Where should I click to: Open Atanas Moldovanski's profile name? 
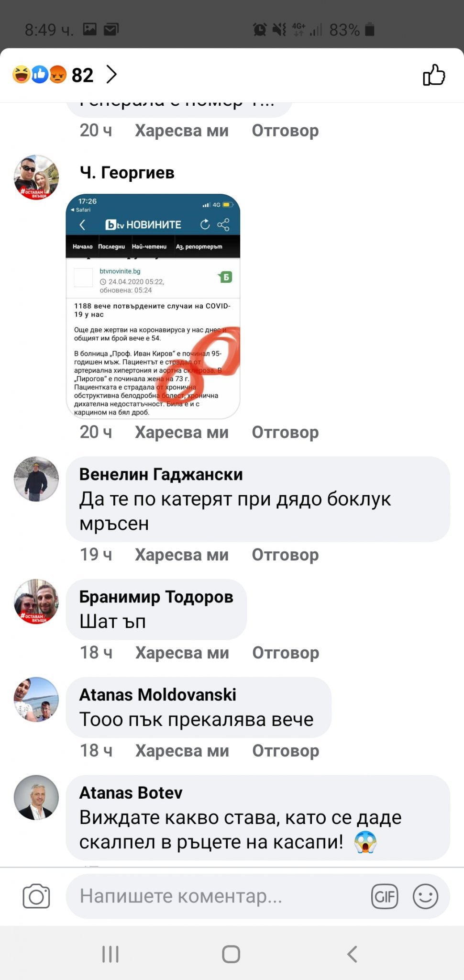point(158,695)
